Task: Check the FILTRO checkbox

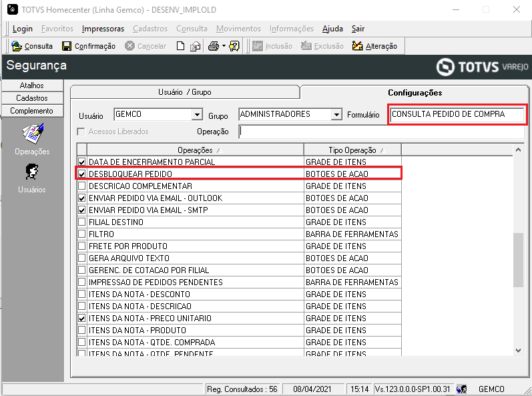Action: [x=81, y=234]
